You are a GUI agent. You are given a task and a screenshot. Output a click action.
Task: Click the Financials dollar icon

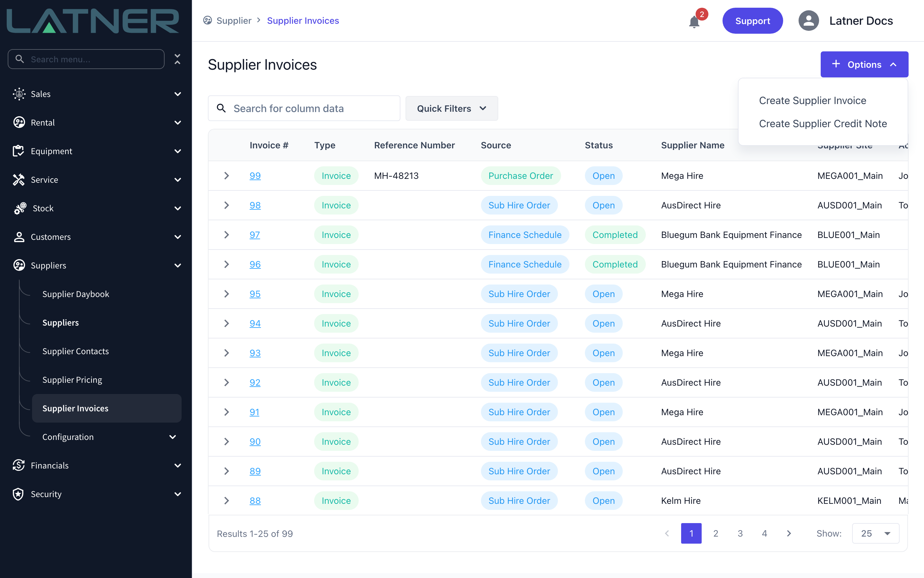pos(18,465)
